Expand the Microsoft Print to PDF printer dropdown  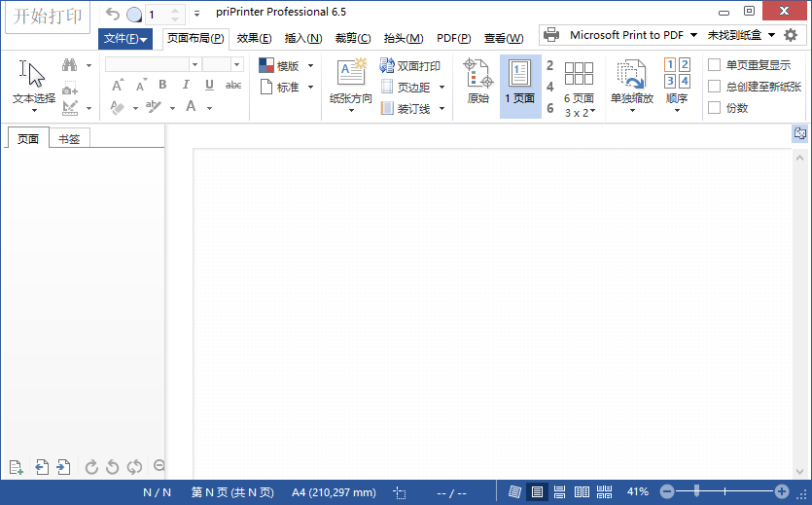[693, 35]
